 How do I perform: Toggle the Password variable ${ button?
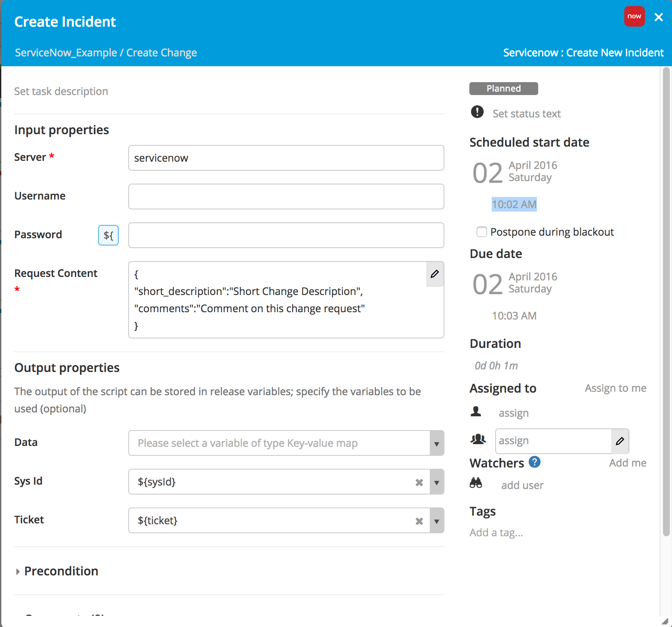tap(108, 235)
